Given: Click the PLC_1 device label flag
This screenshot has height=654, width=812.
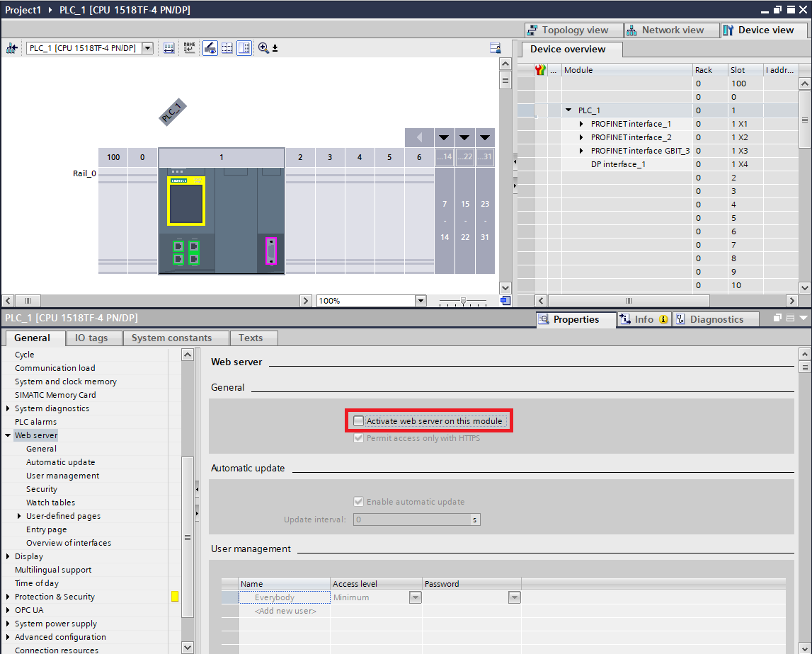Looking at the screenshot, I should tap(173, 113).
